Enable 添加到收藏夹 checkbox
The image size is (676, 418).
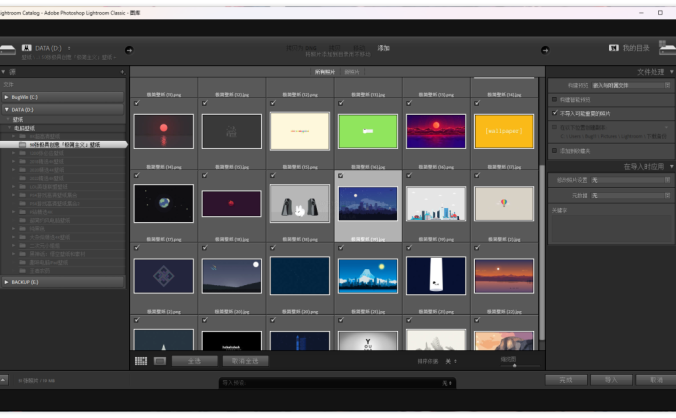555,150
